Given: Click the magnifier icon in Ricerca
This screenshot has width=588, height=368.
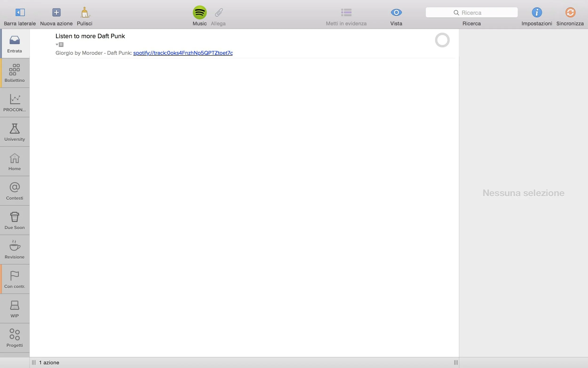Looking at the screenshot, I should click(x=456, y=13).
